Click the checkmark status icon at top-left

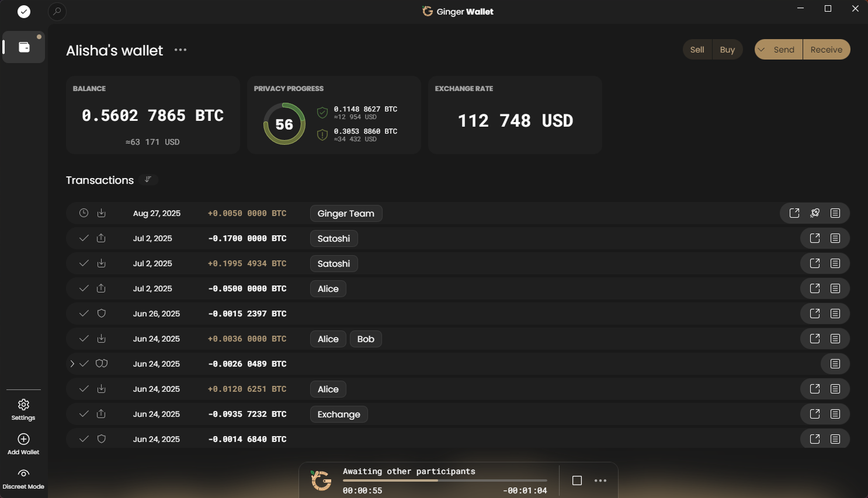click(x=24, y=12)
